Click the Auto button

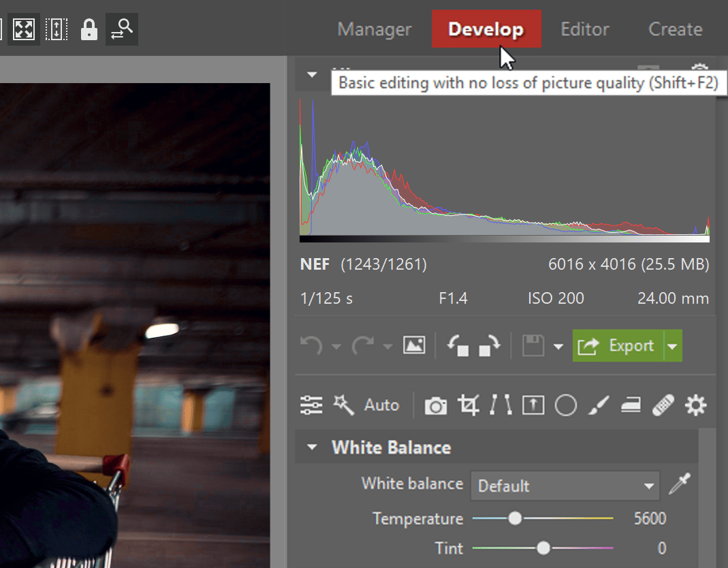coord(381,405)
